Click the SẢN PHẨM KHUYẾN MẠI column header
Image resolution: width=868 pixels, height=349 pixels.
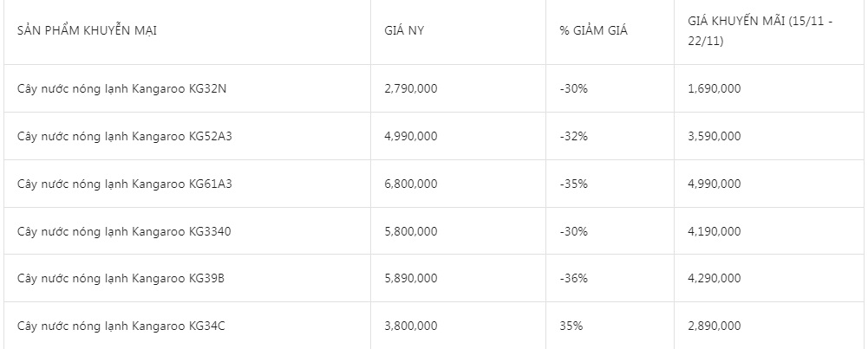[x=86, y=31]
